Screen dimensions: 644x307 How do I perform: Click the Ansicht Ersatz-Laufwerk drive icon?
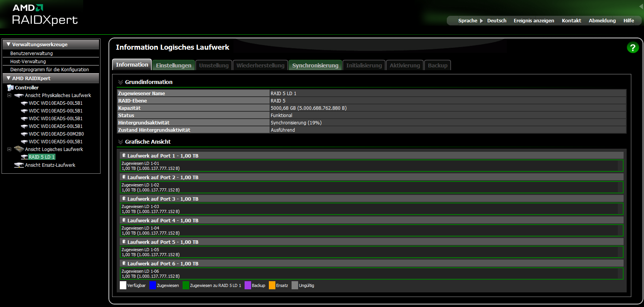click(x=19, y=165)
